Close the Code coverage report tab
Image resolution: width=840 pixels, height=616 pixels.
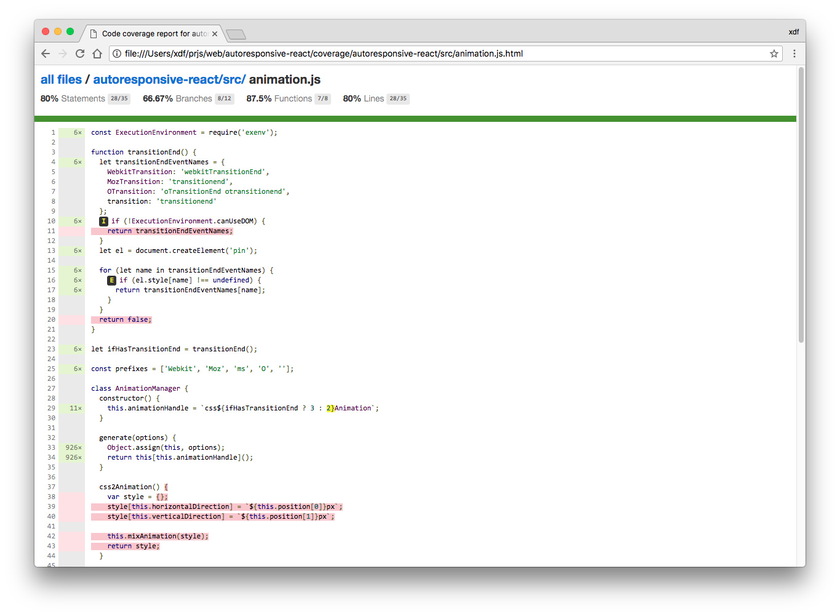pos(215,34)
